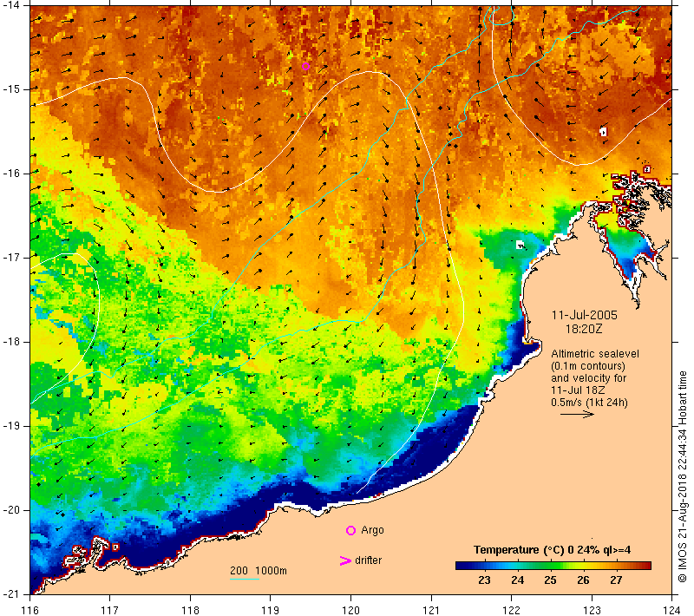Click the latitude label '-15'
The image size is (694, 616).
point(11,89)
